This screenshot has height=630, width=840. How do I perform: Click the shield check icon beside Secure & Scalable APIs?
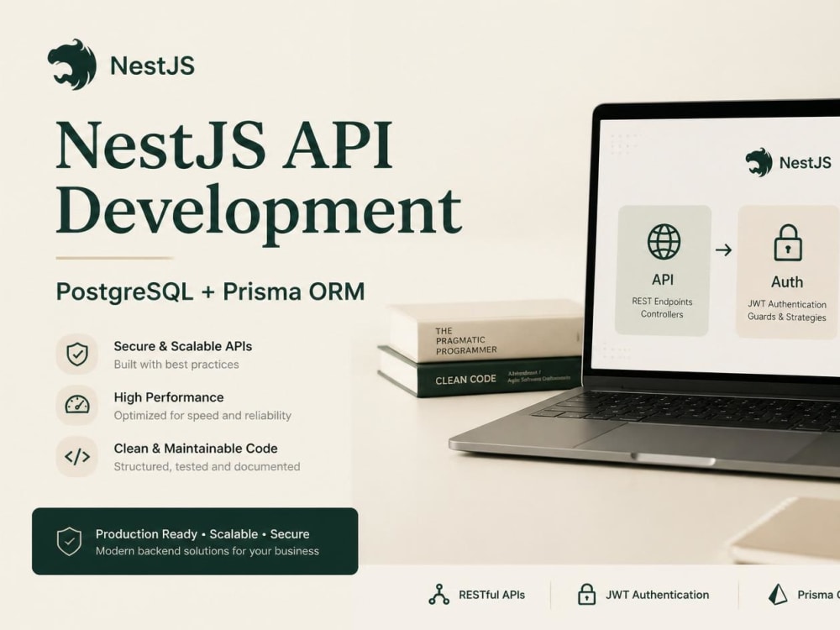pyautogui.click(x=77, y=354)
